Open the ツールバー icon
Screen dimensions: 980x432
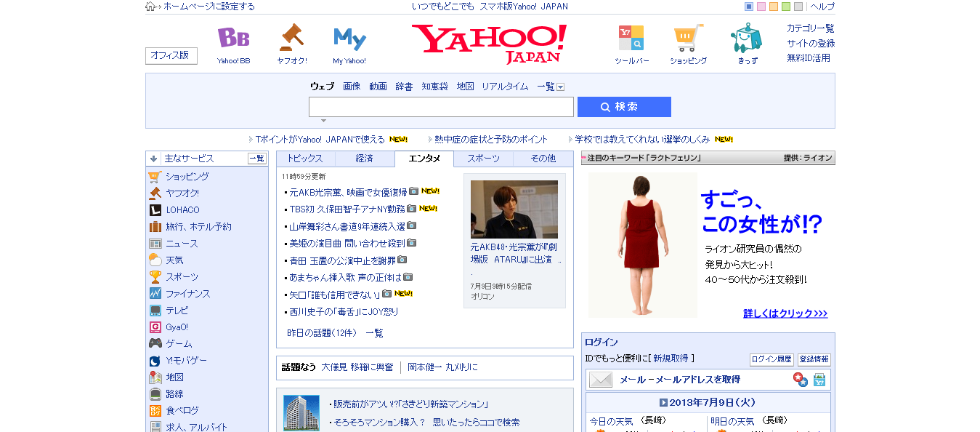(x=631, y=37)
